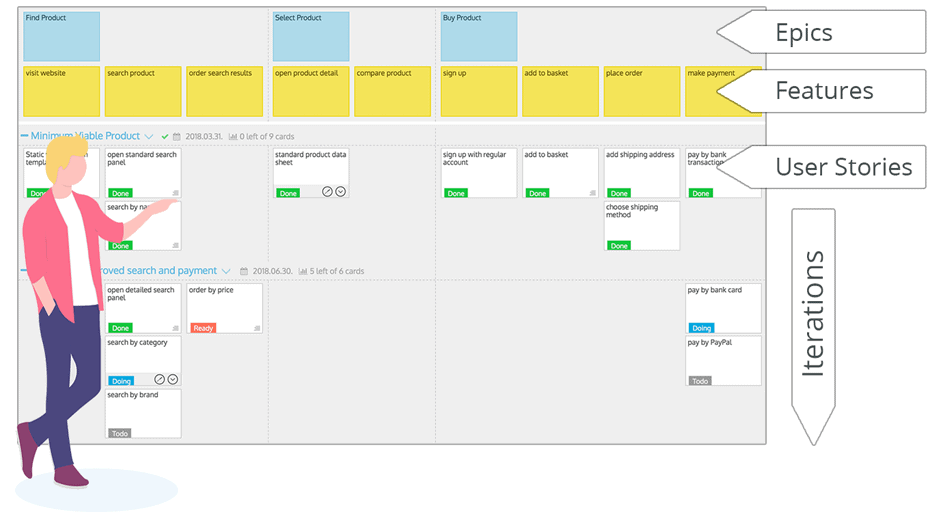Click the '0 left of 9 cards' counter

click(x=267, y=136)
